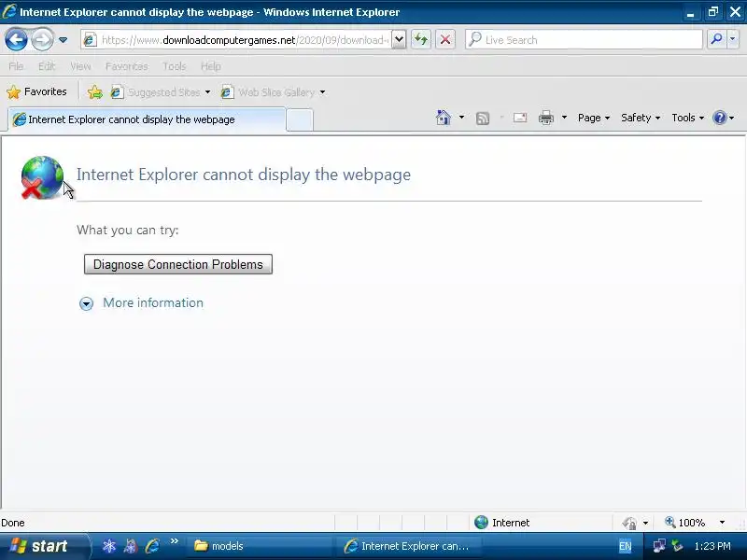Expand the Web Slice Gallery dropdown arrow
The width and height of the screenshot is (747, 560).
(322, 92)
